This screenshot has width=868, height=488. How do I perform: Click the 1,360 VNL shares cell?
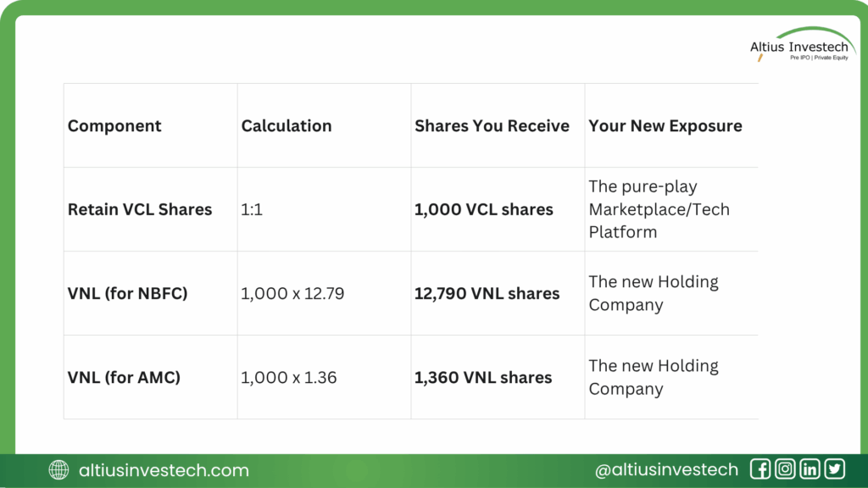click(x=483, y=378)
